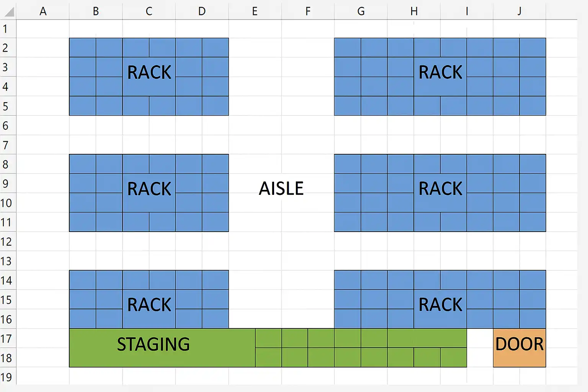Select column J header
The image size is (588, 392).
point(519,11)
